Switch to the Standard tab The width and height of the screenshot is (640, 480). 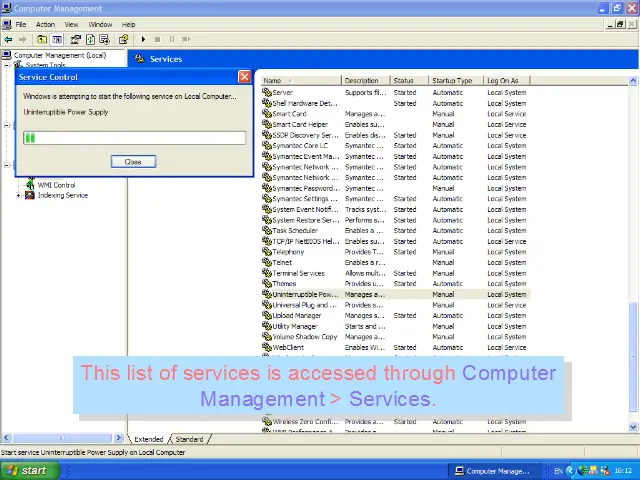(189, 439)
